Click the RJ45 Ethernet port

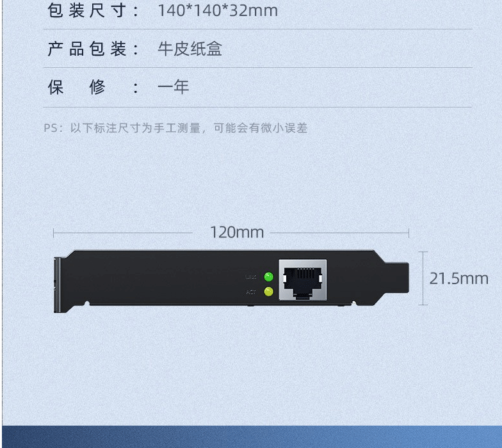303,280
